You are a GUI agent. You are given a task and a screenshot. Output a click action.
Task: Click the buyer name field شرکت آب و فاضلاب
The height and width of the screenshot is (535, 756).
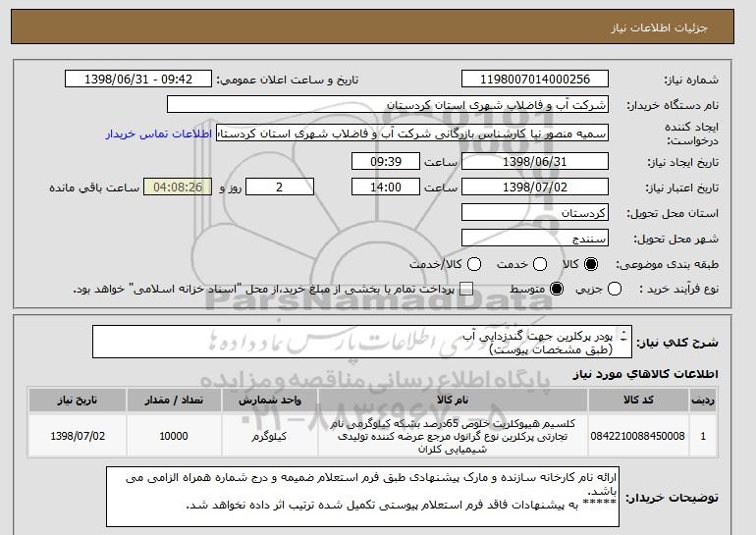388,105
